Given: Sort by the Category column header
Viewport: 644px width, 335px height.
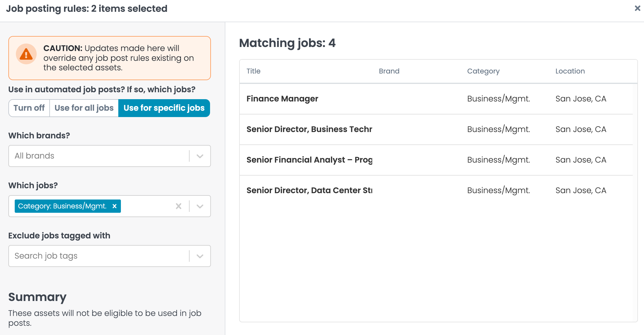Looking at the screenshot, I should (x=483, y=71).
